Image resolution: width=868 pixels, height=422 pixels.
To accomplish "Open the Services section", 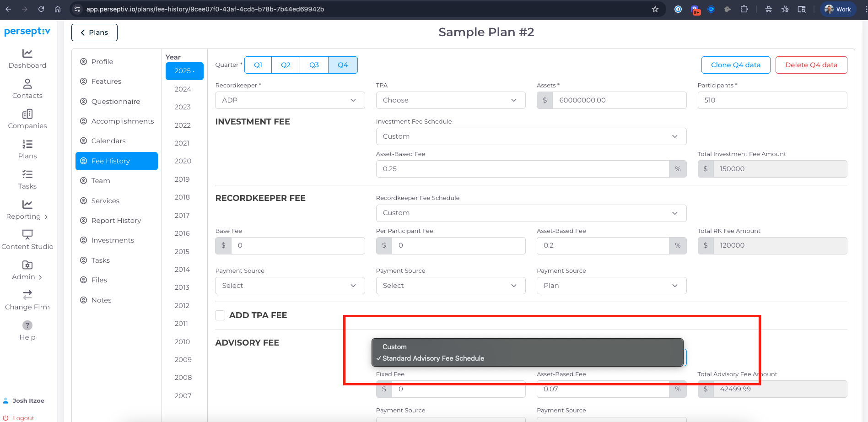I will (117, 201).
